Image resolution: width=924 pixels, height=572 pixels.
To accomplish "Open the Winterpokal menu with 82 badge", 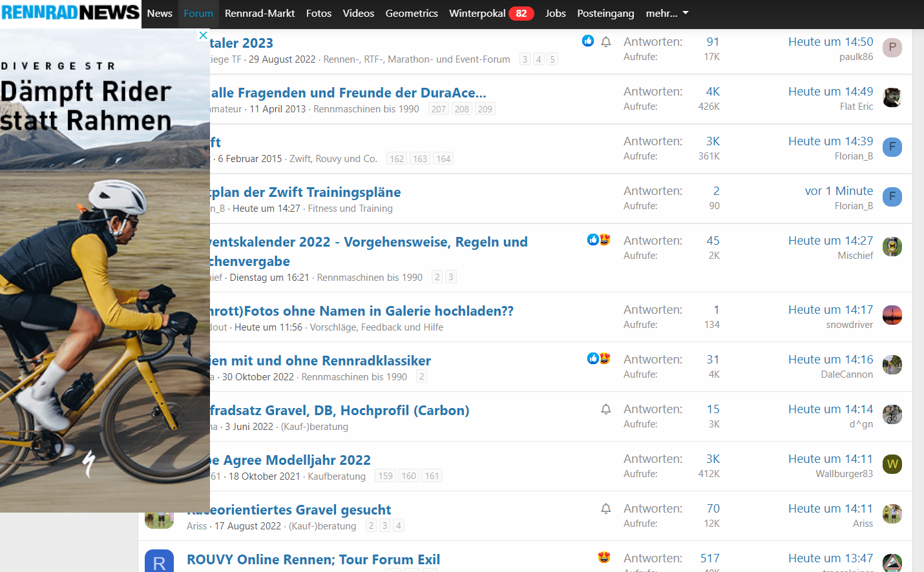I will coord(491,14).
